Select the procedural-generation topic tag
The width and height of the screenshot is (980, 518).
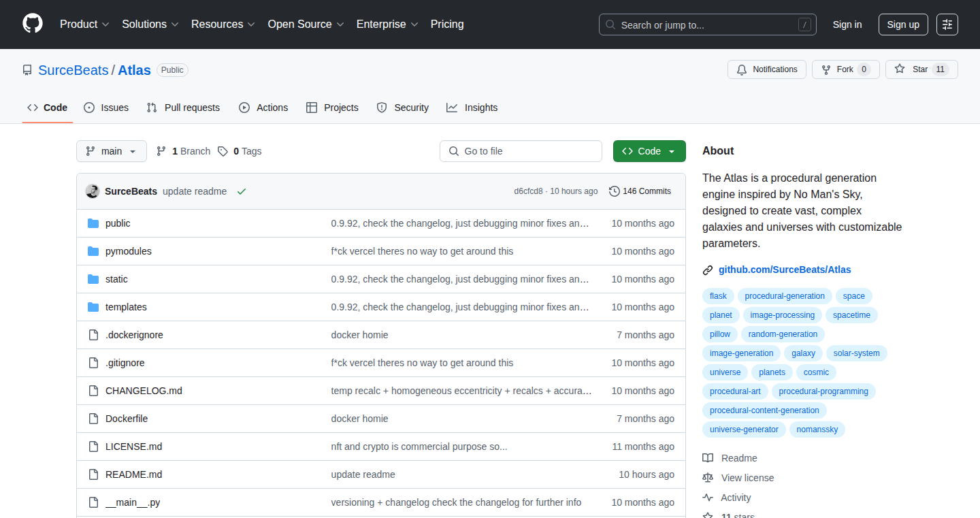coord(785,296)
